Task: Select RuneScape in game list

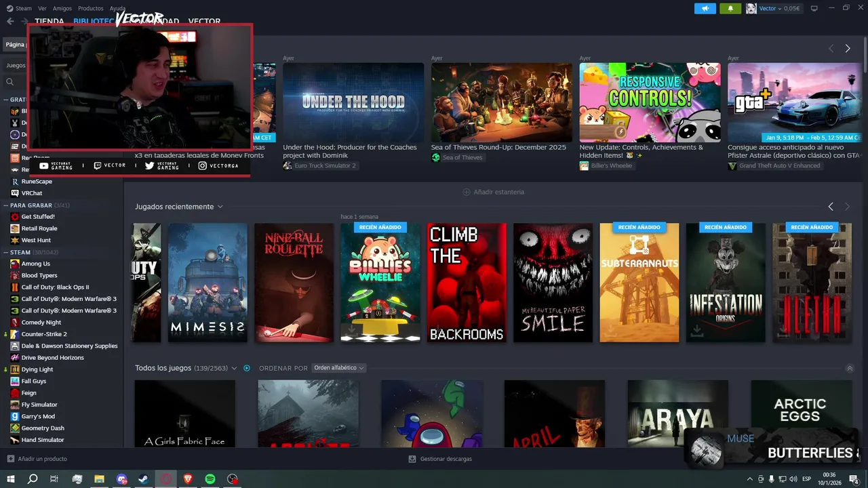Action: [37, 182]
